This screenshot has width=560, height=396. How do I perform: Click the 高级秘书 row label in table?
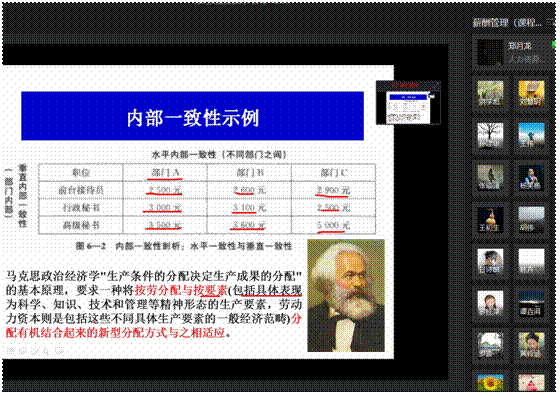(81, 225)
